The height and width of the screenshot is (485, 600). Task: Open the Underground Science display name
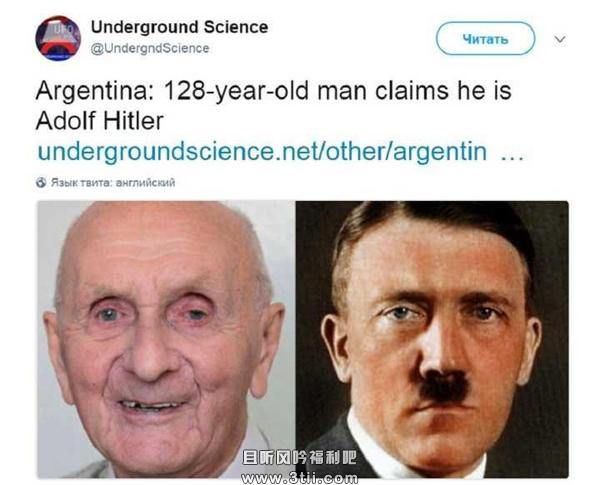[179, 27]
